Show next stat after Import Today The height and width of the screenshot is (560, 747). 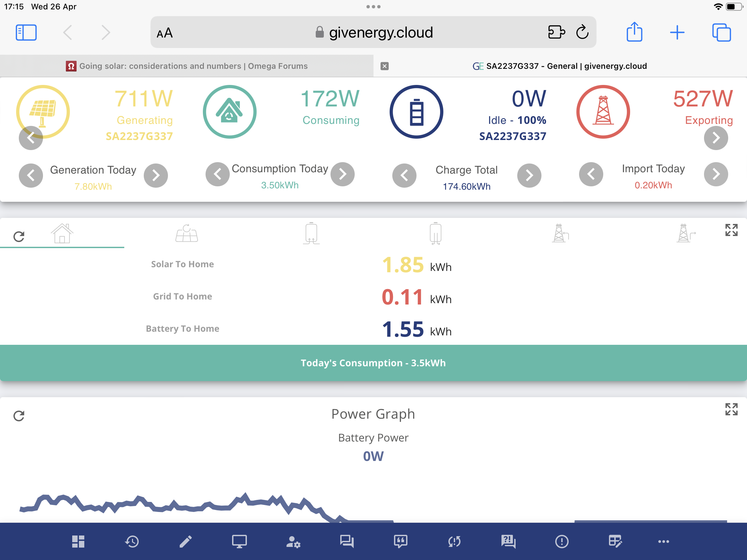(x=715, y=174)
